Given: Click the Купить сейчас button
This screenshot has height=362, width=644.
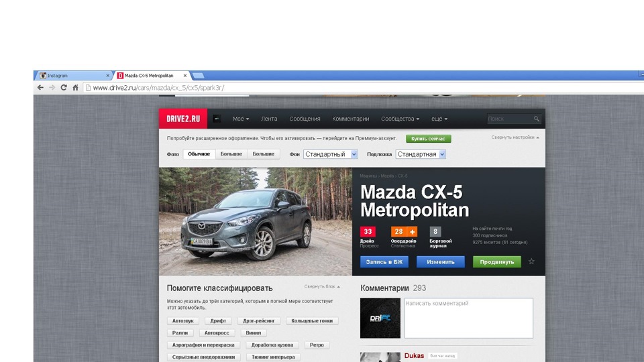Looking at the screenshot, I should coord(429,139).
